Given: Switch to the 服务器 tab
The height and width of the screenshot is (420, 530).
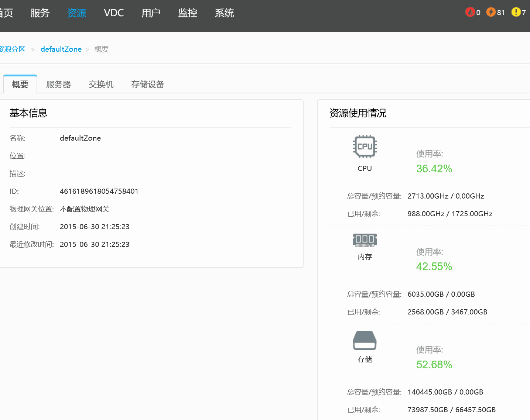Looking at the screenshot, I should pyautogui.click(x=58, y=85).
